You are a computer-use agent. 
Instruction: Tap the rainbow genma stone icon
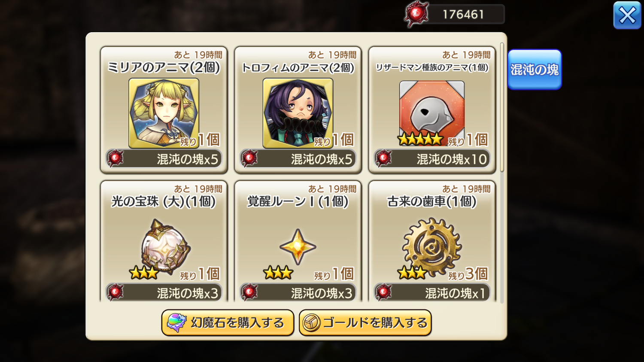point(176,323)
